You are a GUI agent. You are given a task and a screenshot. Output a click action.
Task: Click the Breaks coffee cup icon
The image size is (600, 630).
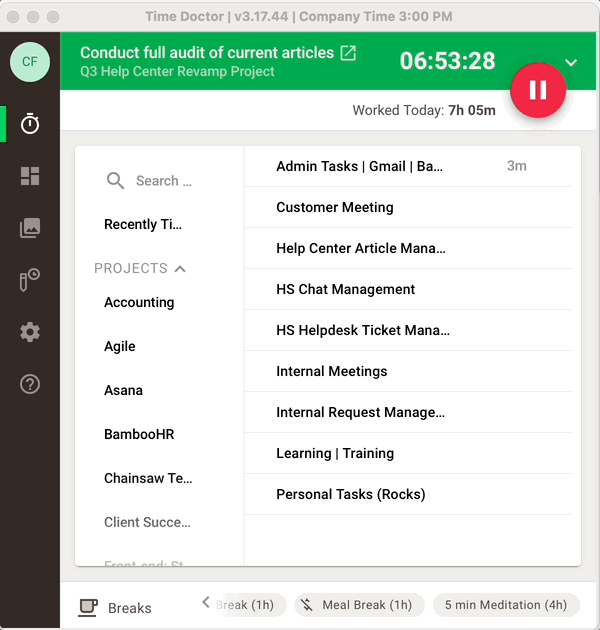click(88, 608)
